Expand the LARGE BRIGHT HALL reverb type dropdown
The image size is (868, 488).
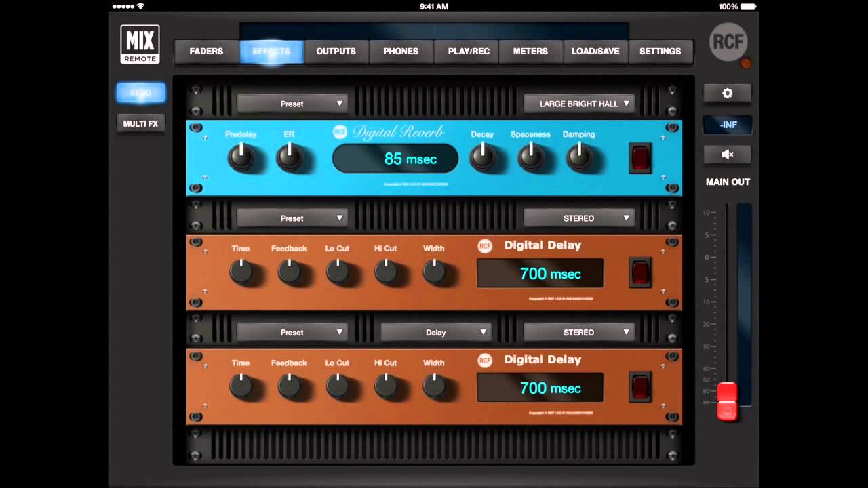pyautogui.click(x=579, y=104)
